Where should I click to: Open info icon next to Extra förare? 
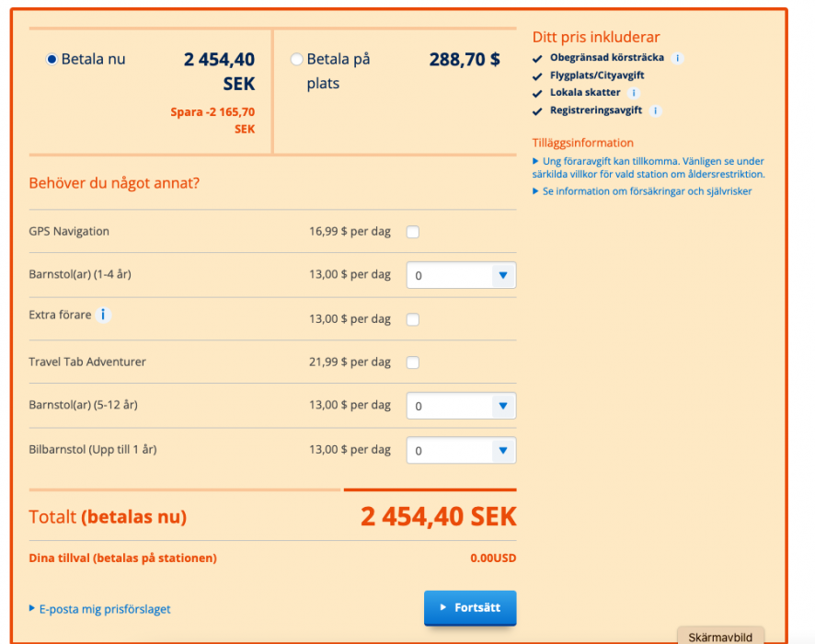coord(104,315)
